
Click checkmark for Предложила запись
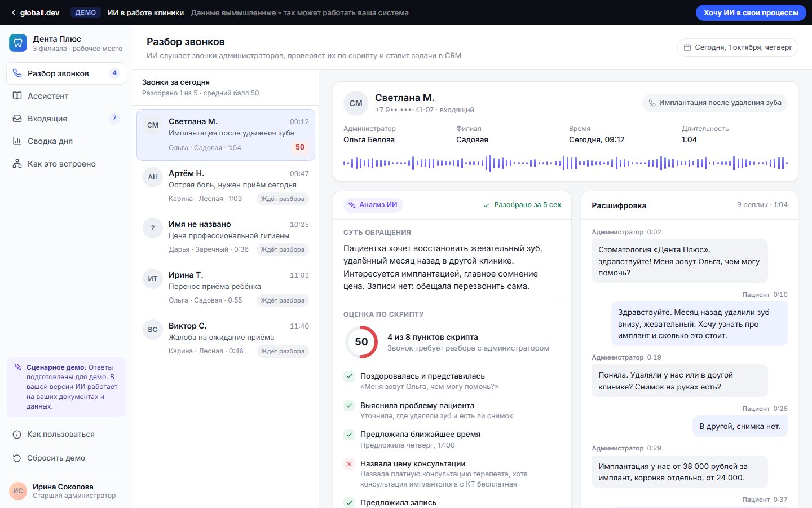pos(349,503)
